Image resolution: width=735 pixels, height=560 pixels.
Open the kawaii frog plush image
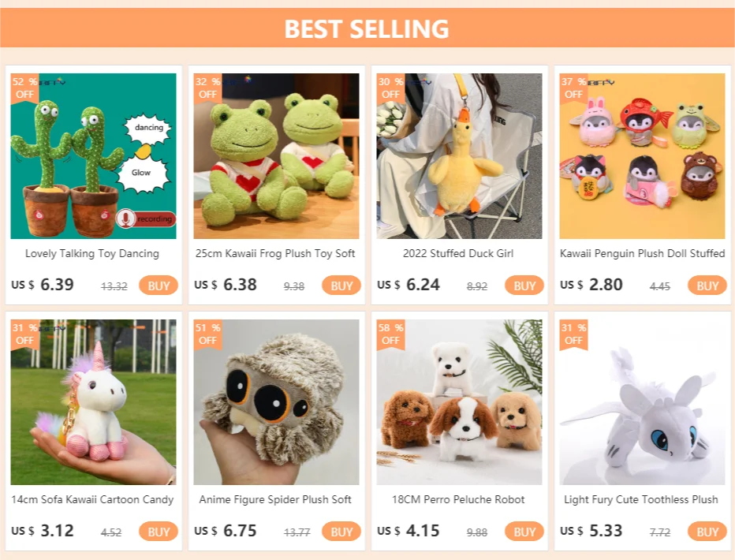(276, 156)
